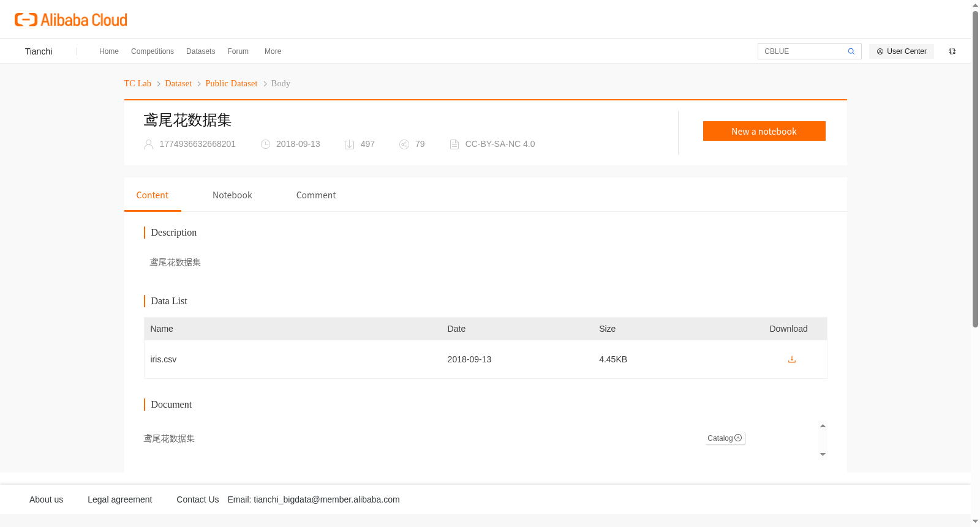Click the Tianchi brand label
Screen dimensions: 980x527
tap(39, 51)
